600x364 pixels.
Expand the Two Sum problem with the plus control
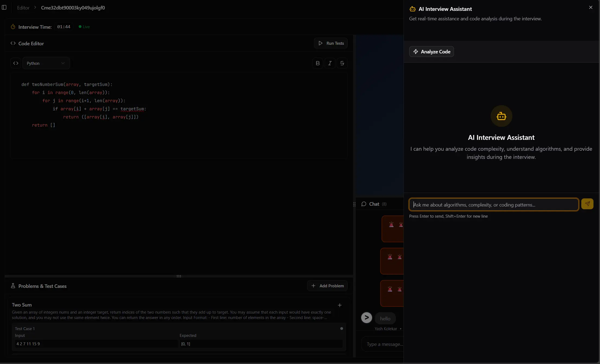pyautogui.click(x=339, y=305)
